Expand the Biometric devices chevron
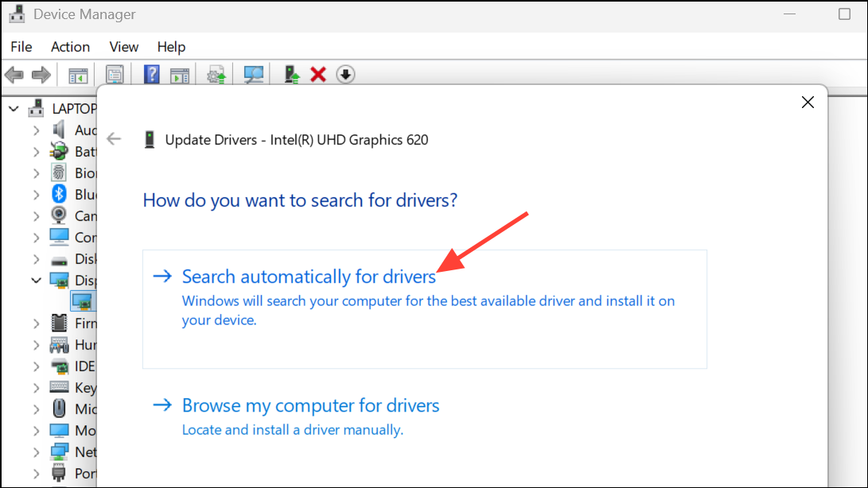The height and width of the screenshot is (488, 868). [36, 173]
